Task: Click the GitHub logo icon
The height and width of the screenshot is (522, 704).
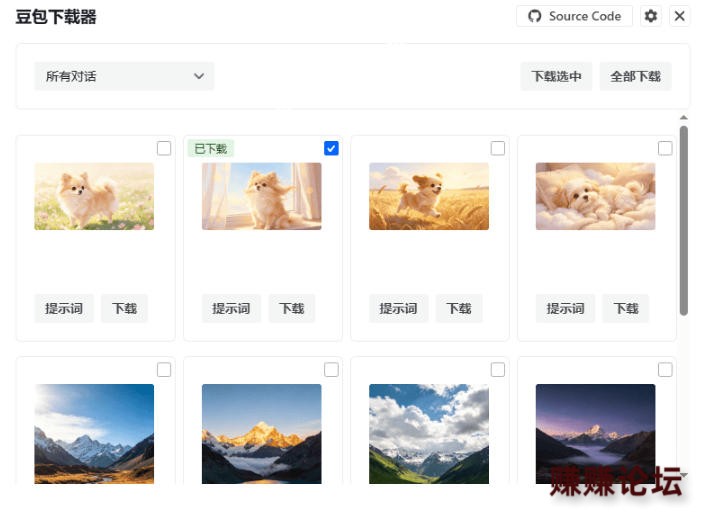Action: (x=534, y=17)
